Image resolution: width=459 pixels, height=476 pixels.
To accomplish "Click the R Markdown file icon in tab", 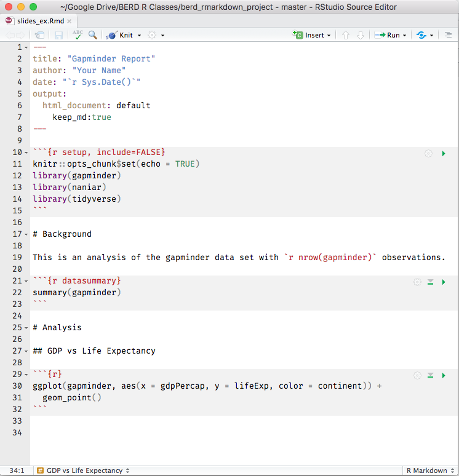I will (9, 21).
